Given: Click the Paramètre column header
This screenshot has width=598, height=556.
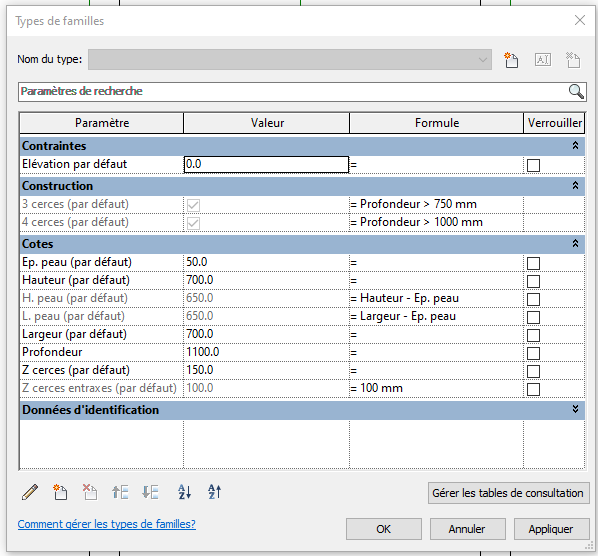Looking at the screenshot, I should (x=102, y=123).
